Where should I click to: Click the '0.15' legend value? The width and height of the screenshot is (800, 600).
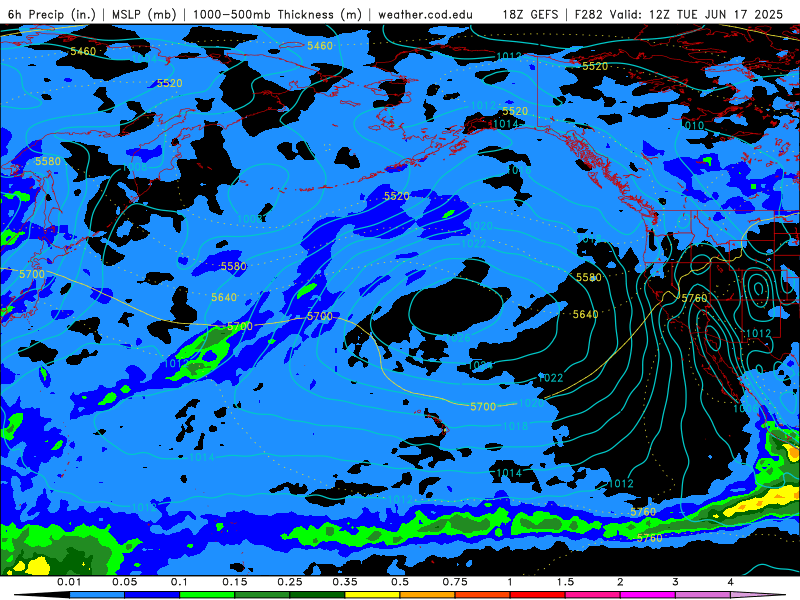235,582
